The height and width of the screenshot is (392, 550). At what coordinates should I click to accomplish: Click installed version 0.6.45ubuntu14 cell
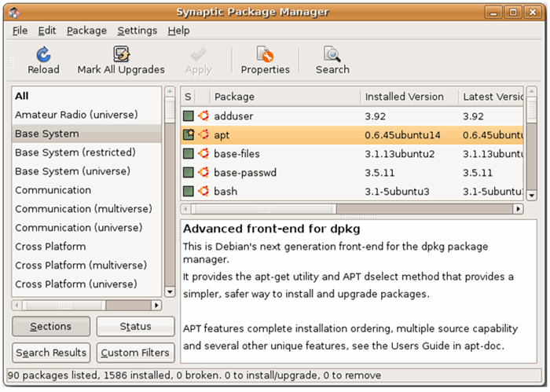[x=402, y=135]
